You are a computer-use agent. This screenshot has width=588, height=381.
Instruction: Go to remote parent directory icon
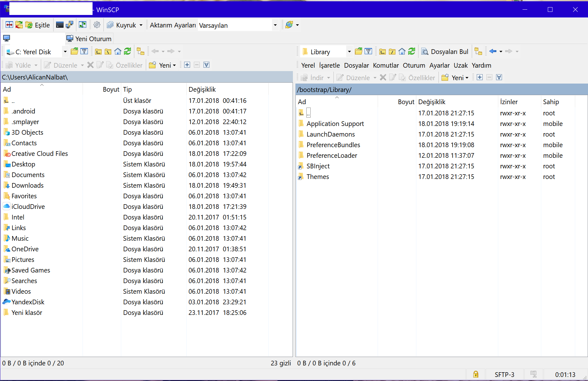point(383,51)
